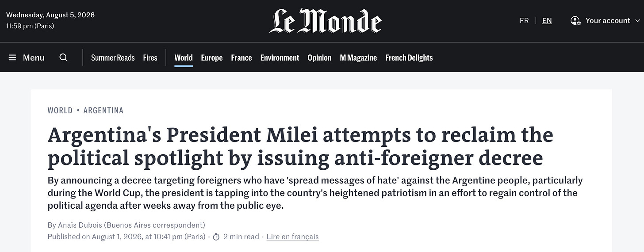Click the ARGENTINA breadcrumb tag
This screenshot has height=252, width=644.
click(103, 111)
